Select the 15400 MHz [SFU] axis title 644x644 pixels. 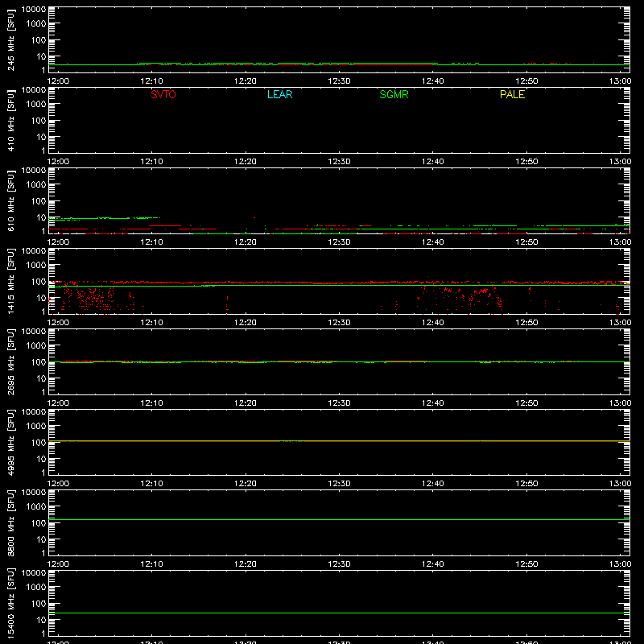[10, 603]
